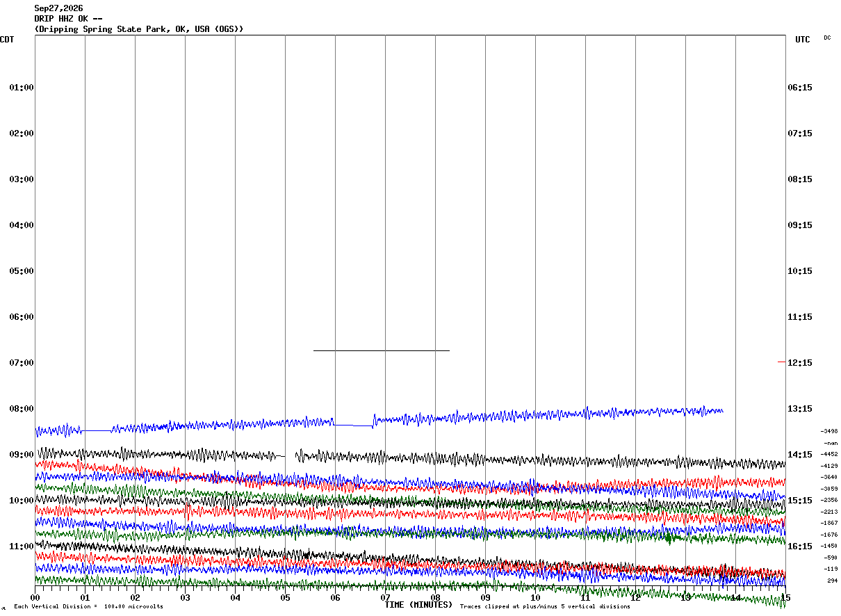This screenshot has width=841, height=616.
Task: Click the TIME (MINUTES) axis label
Action: pyautogui.click(x=418, y=605)
